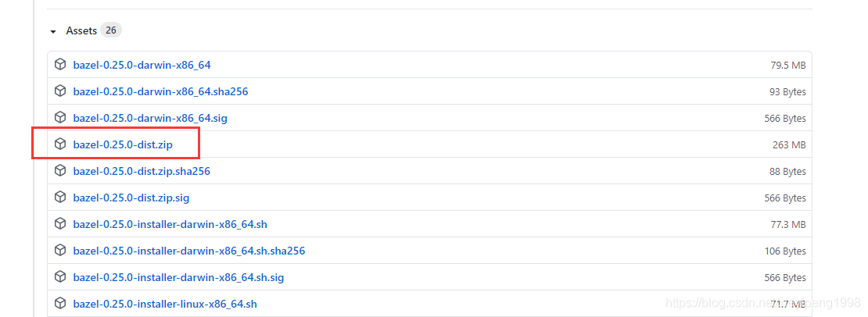This screenshot has width=868, height=317.
Task: Click package icon beside bazel-0.25.0-darwin-x86_64
Action: (x=59, y=65)
